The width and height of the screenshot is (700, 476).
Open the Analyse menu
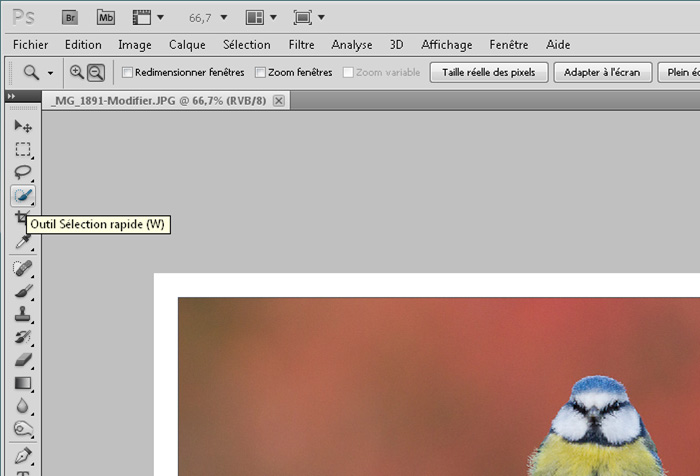click(x=352, y=45)
